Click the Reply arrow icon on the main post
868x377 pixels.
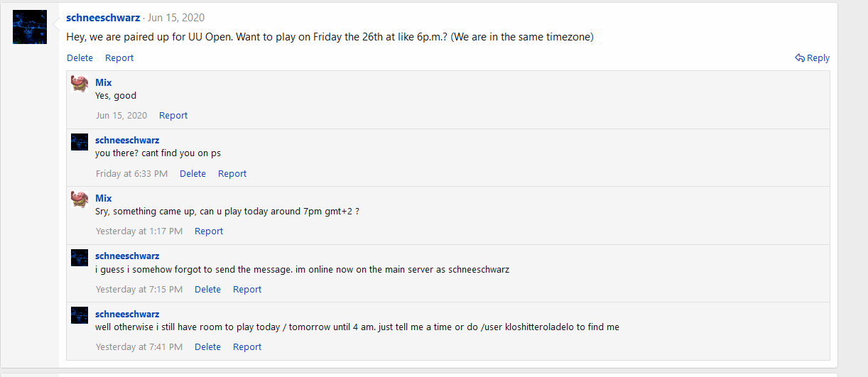tap(800, 58)
